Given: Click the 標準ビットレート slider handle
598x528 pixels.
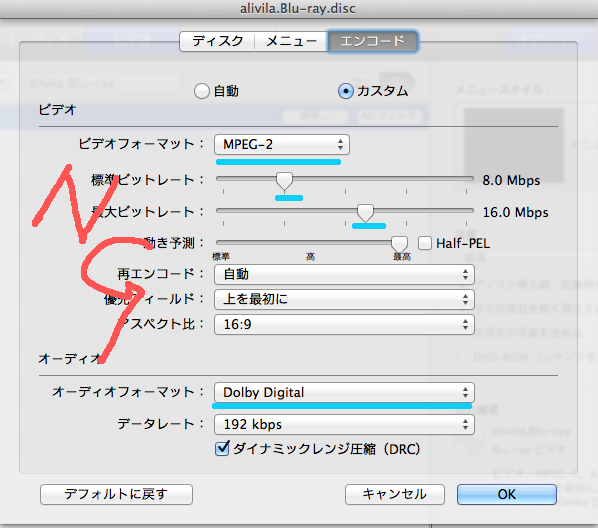Looking at the screenshot, I should point(284,181).
